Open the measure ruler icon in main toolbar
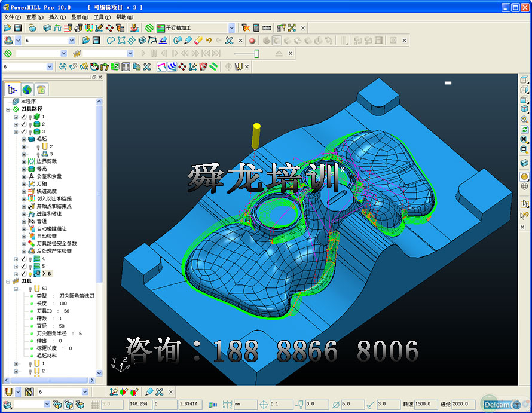Screen dimensions: 532x413 click(267, 28)
